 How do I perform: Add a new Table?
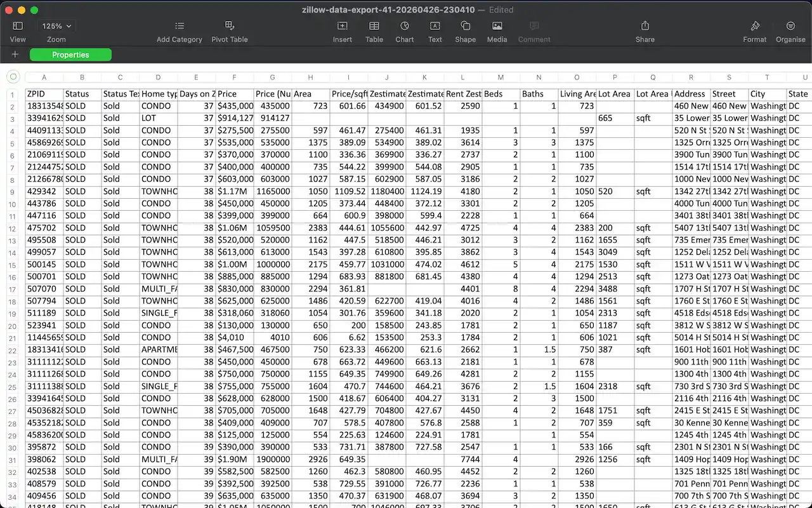pos(374,26)
